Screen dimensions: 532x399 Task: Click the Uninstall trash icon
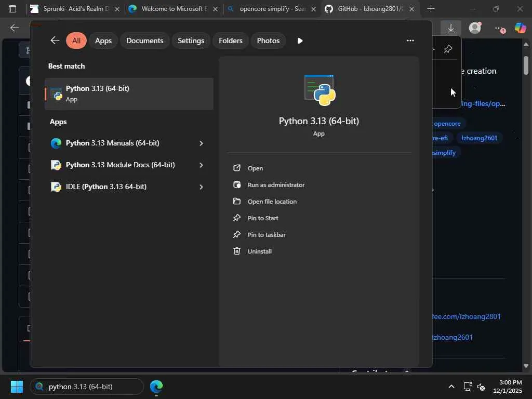pyautogui.click(x=237, y=251)
